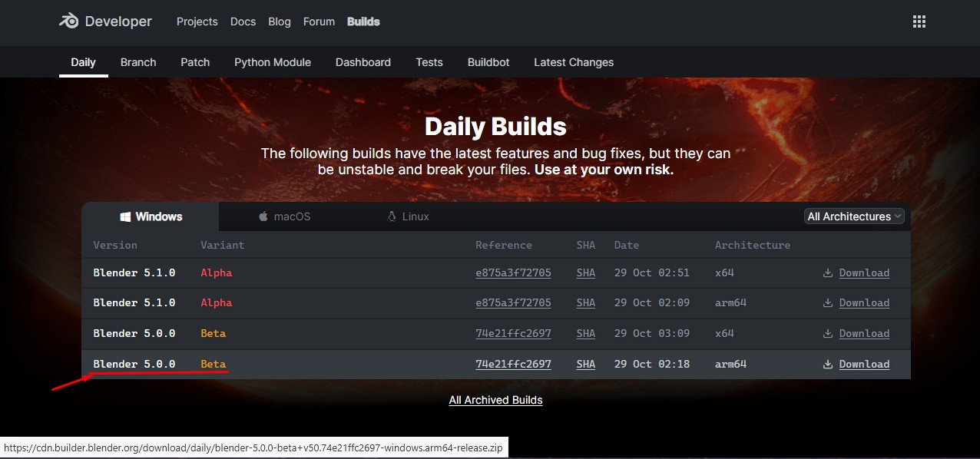The height and width of the screenshot is (459, 980).
Task: Open the All Architectures dropdown
Action: [x=854, y=216]
